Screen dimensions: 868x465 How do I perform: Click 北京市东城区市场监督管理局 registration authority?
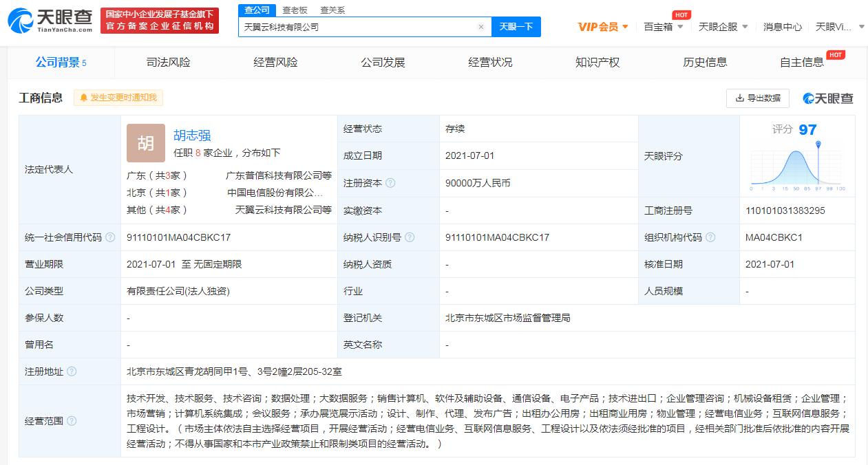click(x=508, y=318)
